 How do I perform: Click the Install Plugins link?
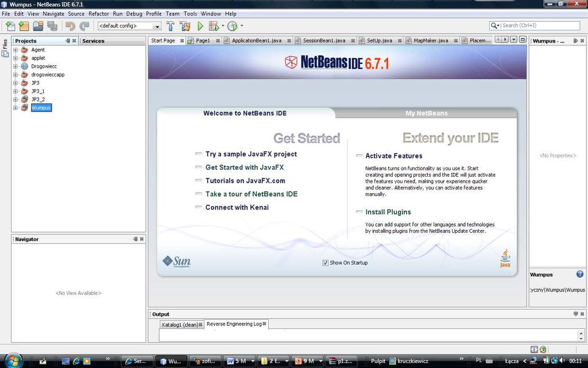coord(388,212)
